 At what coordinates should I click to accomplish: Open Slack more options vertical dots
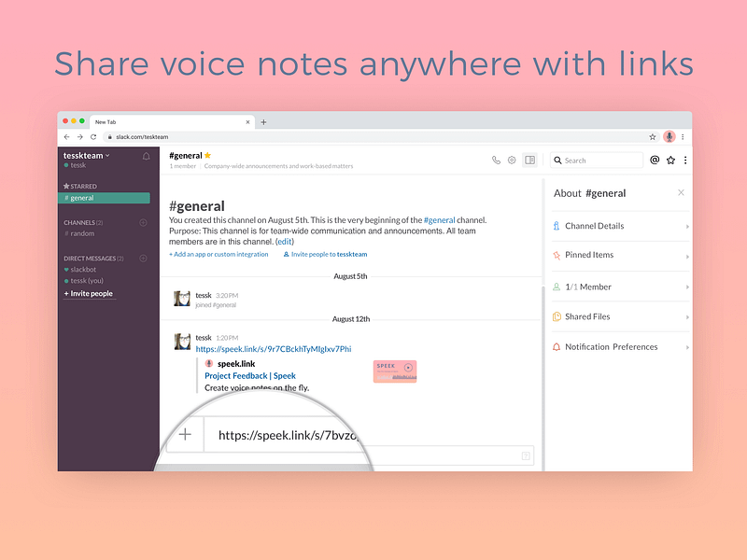point(685,161)
